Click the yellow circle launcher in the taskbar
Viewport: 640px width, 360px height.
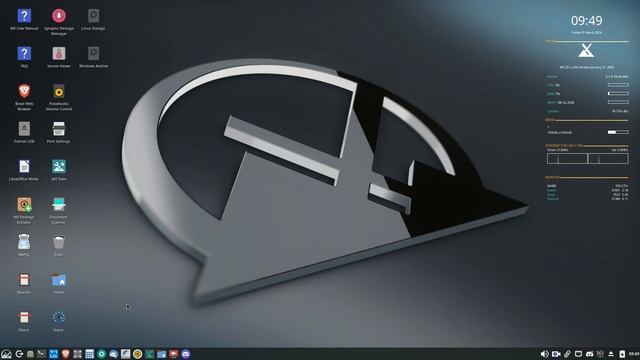coord(138,354)
